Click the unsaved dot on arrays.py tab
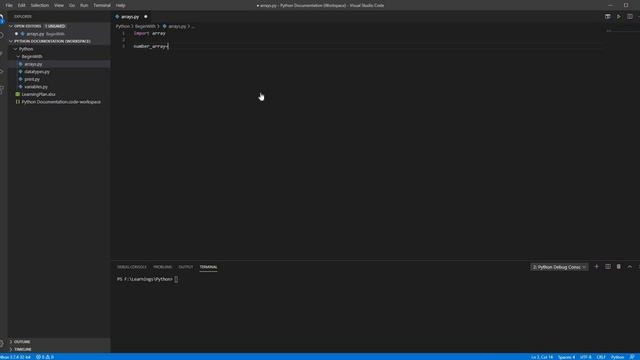Viewport: 640px width, 360px height. click(146, 17)
